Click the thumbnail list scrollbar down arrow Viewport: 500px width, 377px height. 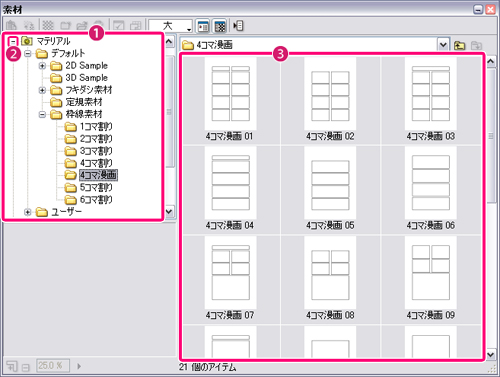click(491, 355)
